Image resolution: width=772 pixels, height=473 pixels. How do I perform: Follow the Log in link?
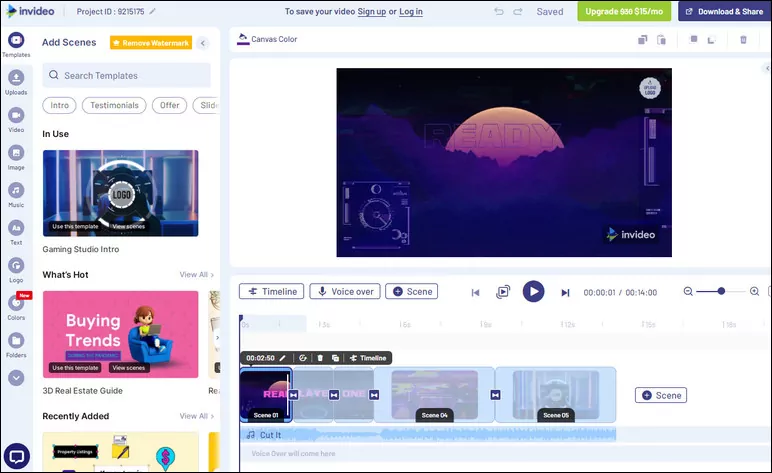[x=411, y=11]
